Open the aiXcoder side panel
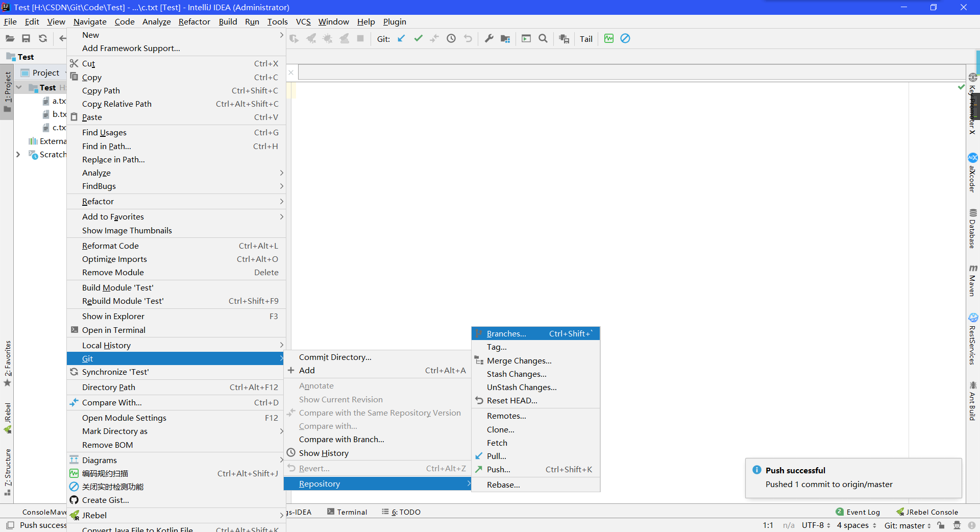Screen dimensions: 980x532 coord(973,173)
